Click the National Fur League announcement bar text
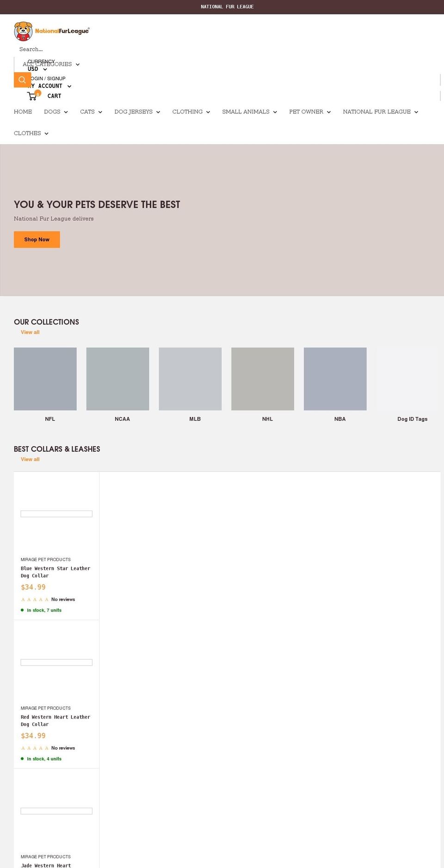 pos(227,7)
